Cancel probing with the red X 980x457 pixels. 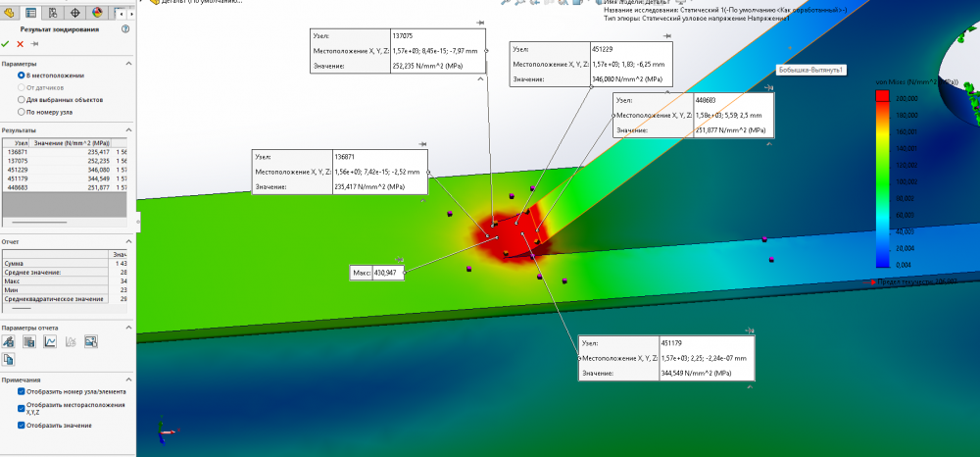pyautogui.click(x=20, y=44)
